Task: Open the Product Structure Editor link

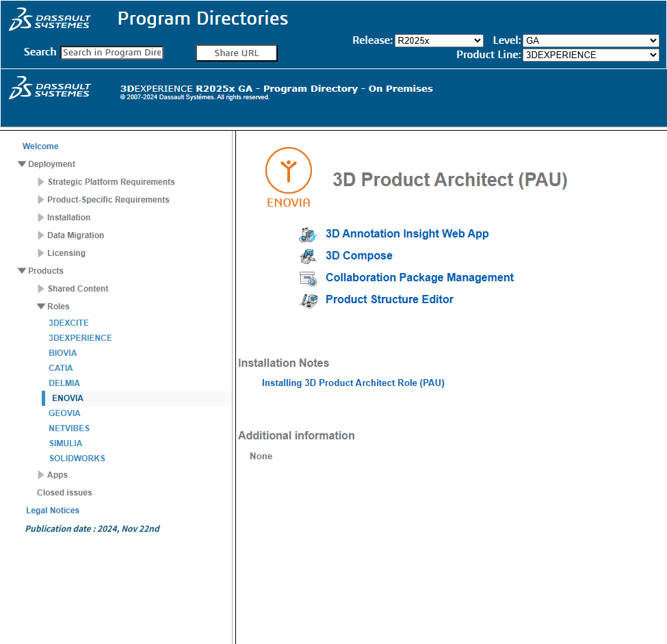Action: [389, 299]
